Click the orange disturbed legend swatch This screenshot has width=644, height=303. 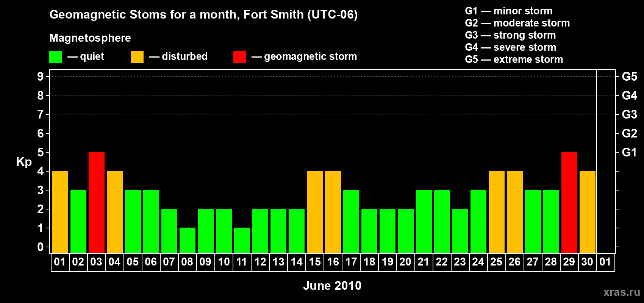pyautogui.click(x=137, y=57)
